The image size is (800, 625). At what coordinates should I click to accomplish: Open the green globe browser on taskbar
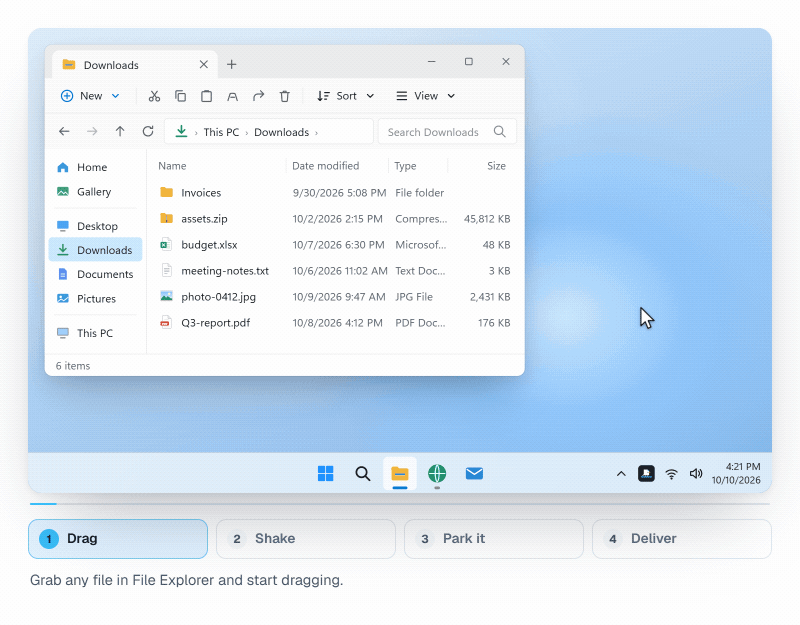coord(437,473)
